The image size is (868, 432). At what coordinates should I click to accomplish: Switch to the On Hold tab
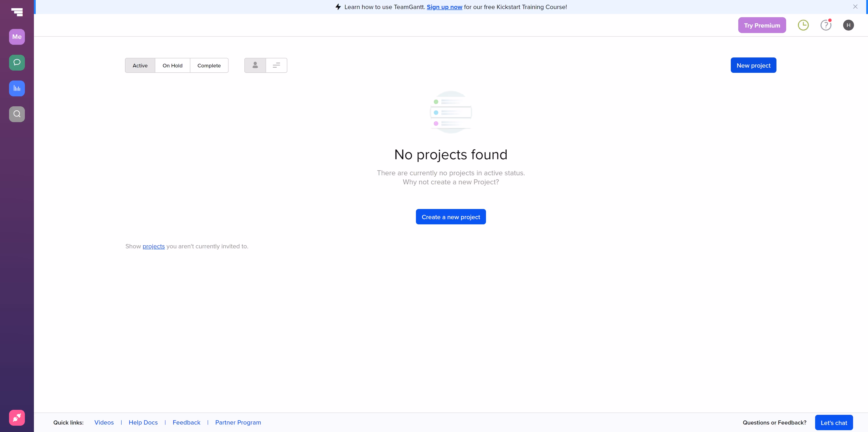pyautogui.click(x=172, y=65)
